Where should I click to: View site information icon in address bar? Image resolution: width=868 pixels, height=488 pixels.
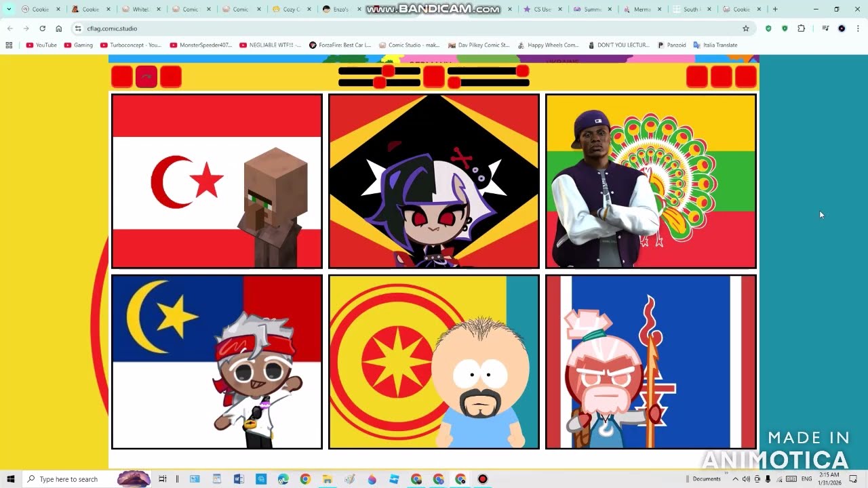[x=78, y=28]
